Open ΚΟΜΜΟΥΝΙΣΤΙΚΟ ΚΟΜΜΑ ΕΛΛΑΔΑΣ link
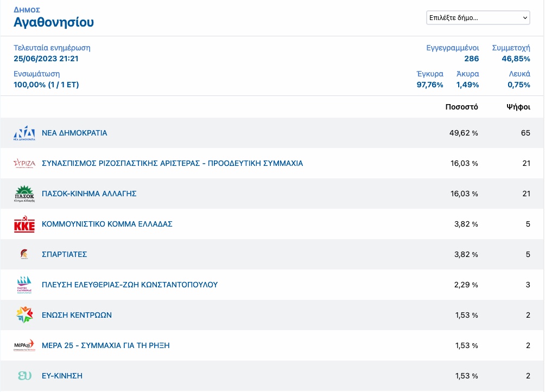This screenshot has width=545, height=392. tap(107, 224)
